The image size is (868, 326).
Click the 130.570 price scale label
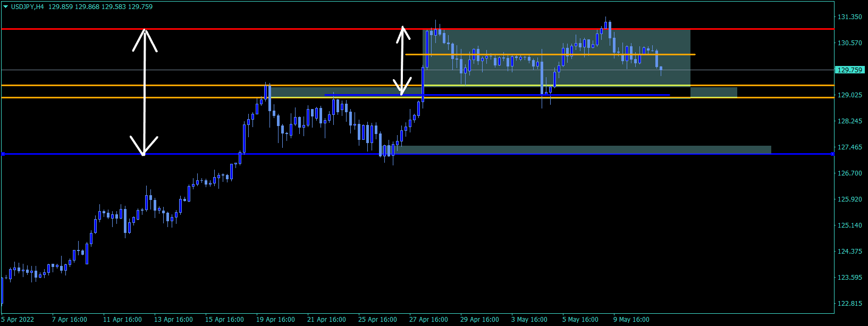click(849, 43)
